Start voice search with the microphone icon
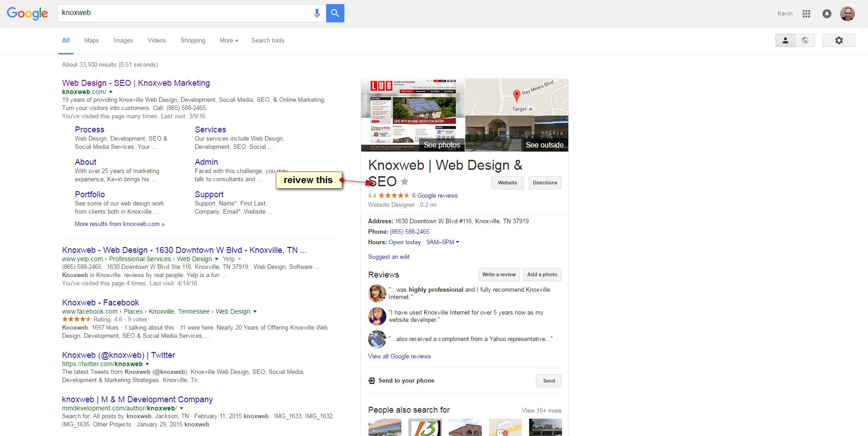This screenshot has width=868, height=436. (x=317, y=13)
